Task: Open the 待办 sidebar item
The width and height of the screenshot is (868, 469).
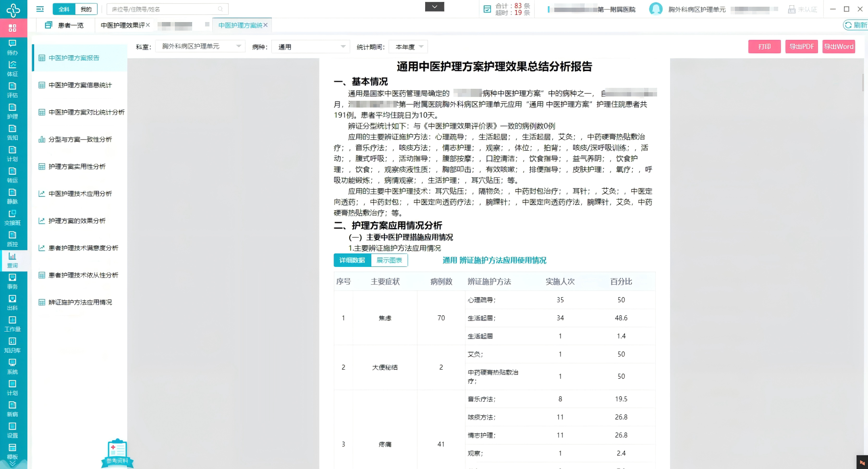Action: 12,48
